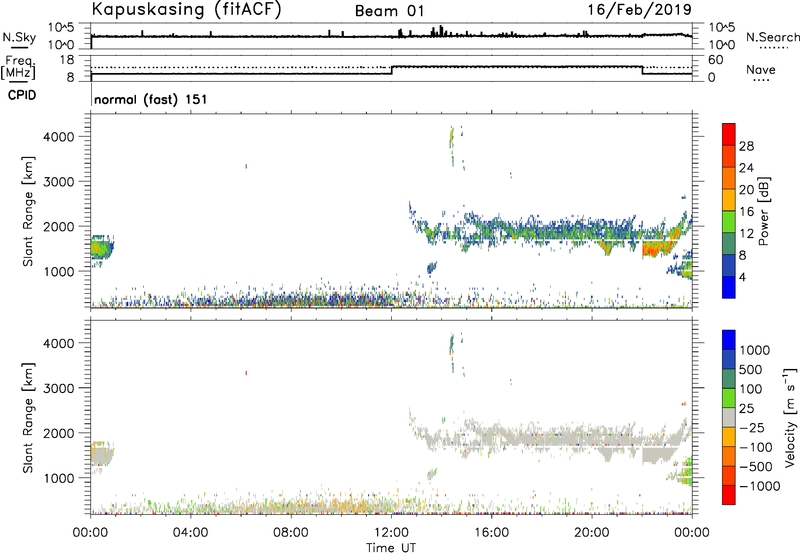Click the "Power [dB]" color bar label
This screenshot has width=800, height=554.
[x=763, y=211]
